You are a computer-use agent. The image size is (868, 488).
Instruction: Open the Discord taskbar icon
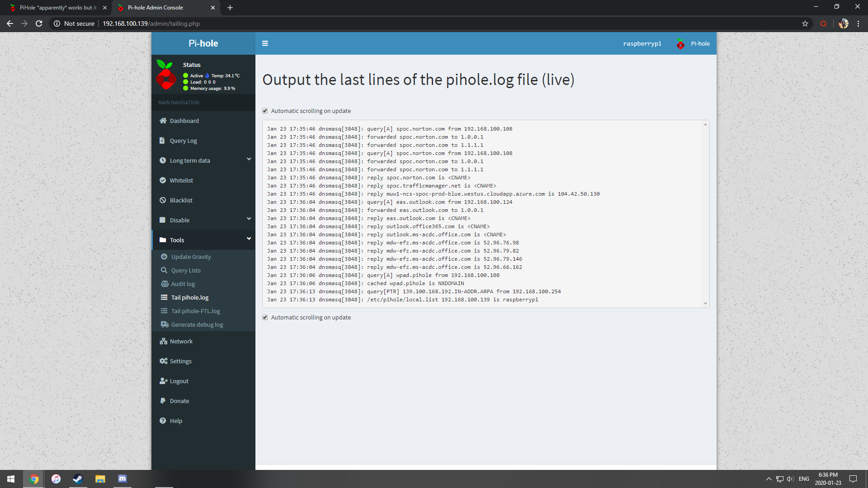[122, 479]
